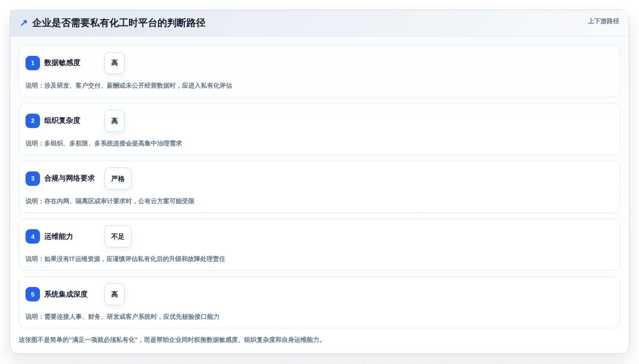
Task: Click the note starting 说明：如果没有IT运维资源
Action: click(125, 259)
